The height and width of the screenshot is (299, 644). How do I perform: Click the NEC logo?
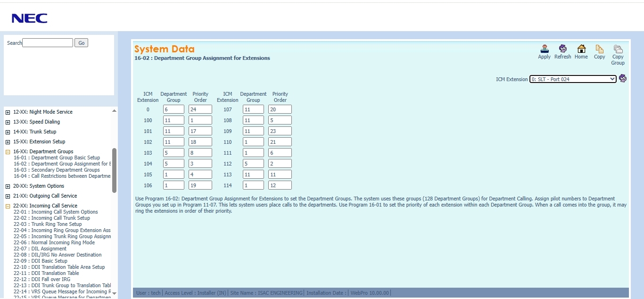coord(29,18)
